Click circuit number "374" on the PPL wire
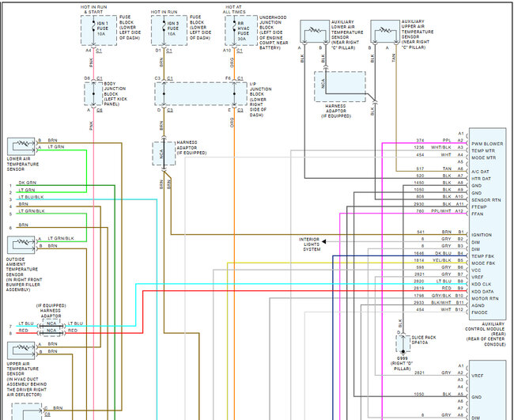514x420 pixels. pos(420,140)
